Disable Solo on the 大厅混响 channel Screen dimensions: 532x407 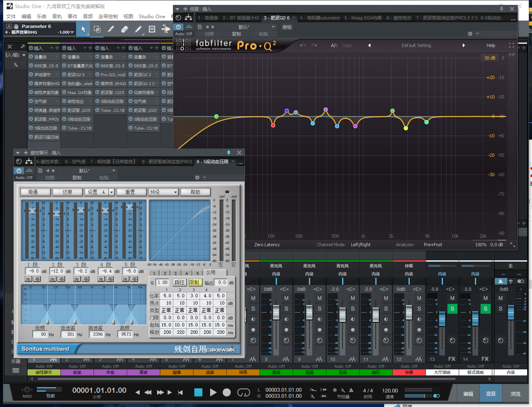pyautogui.click(x=452, y=309)
